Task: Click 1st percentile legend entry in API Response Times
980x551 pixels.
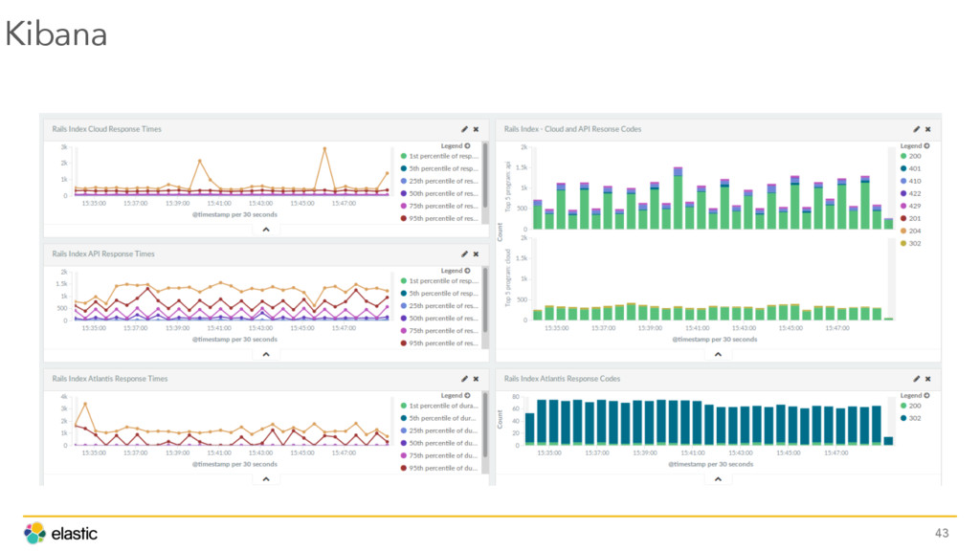Action: coord(440,281)
